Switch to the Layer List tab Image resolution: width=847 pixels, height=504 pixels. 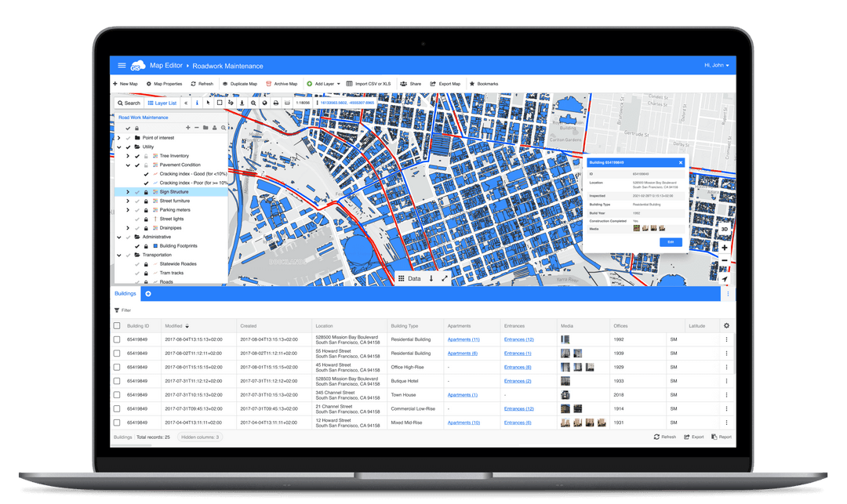tap(162, 103)
